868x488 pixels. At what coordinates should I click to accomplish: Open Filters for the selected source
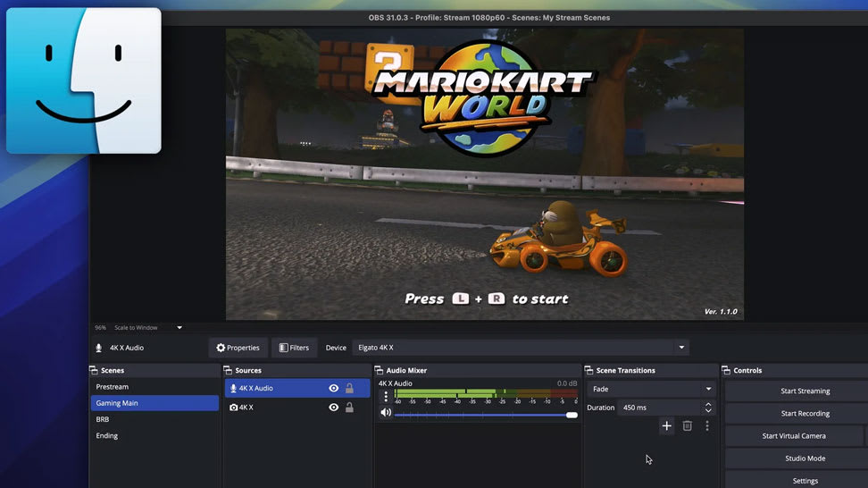294,348
